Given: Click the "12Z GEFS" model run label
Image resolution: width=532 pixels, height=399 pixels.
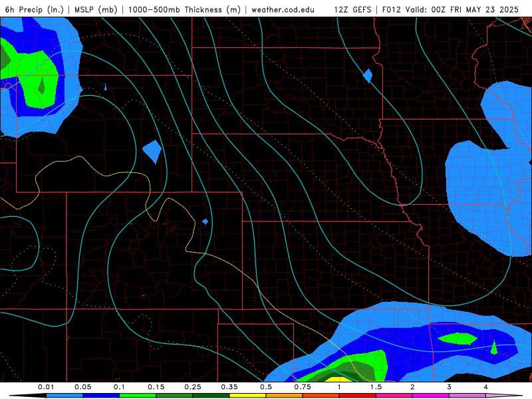Looking at the screenshot, I should coord(352,9).
